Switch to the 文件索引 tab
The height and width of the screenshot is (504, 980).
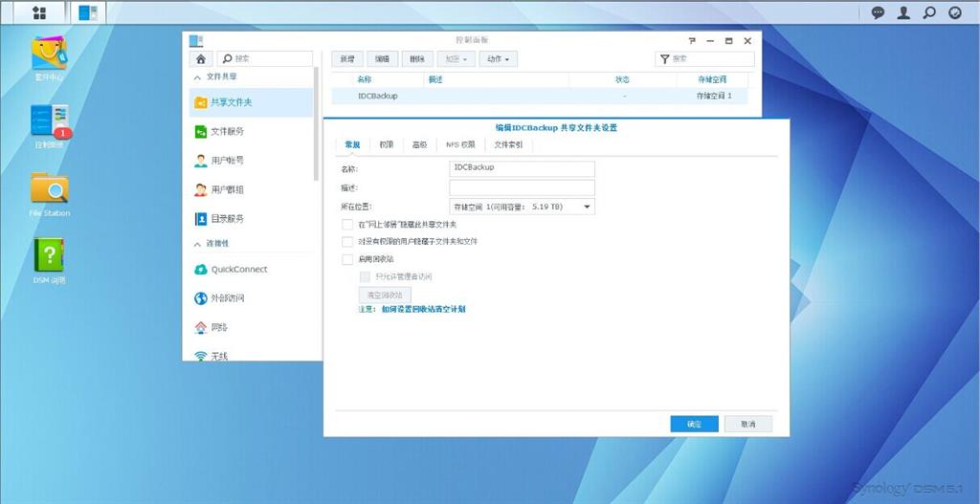(507, 145)
